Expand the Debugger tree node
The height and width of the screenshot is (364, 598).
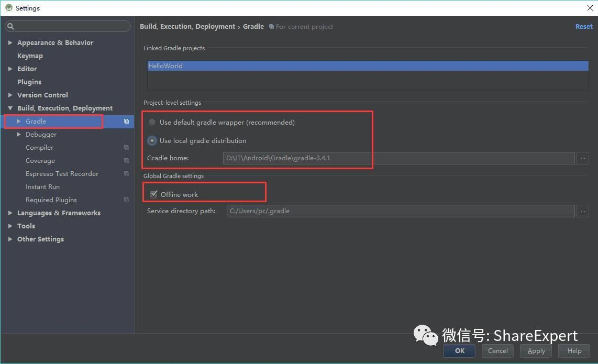point(18,134)
